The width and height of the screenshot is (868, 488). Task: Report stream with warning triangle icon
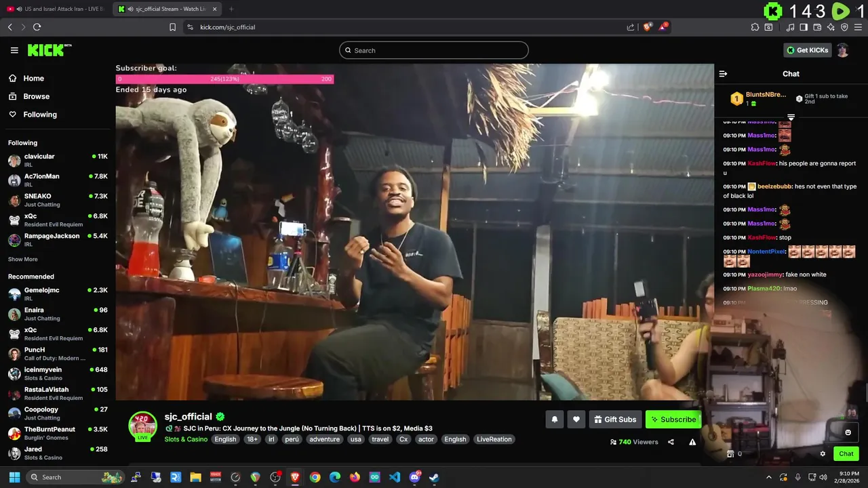(x=692, y=442)
